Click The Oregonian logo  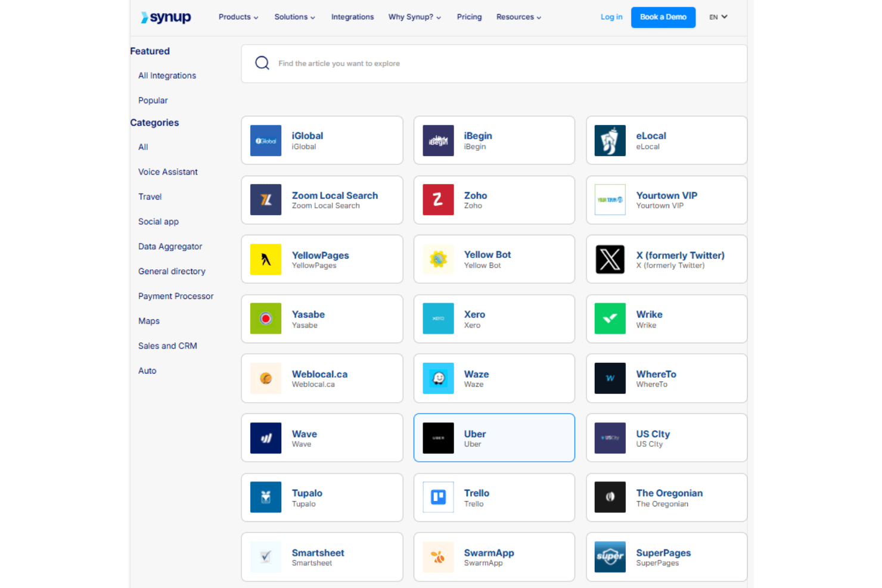[x=610, y=497]
